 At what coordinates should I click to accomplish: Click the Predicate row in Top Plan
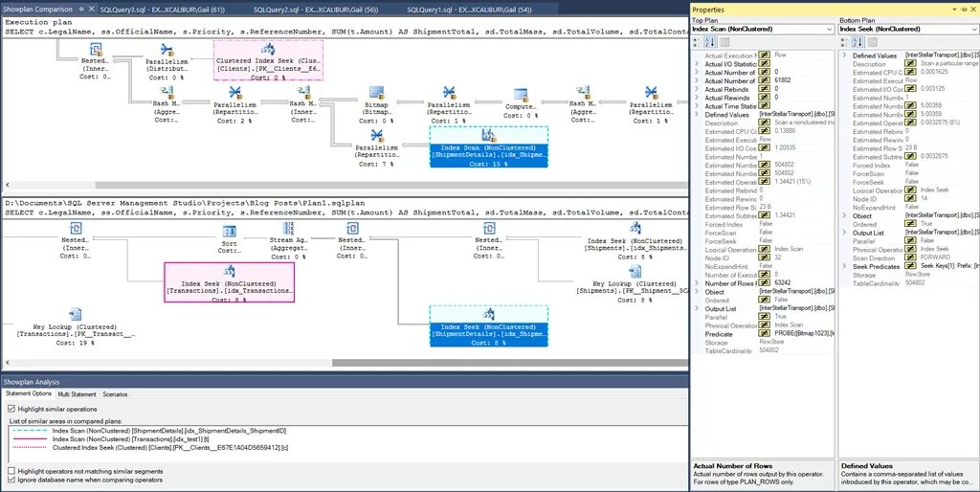pos(763,334)
